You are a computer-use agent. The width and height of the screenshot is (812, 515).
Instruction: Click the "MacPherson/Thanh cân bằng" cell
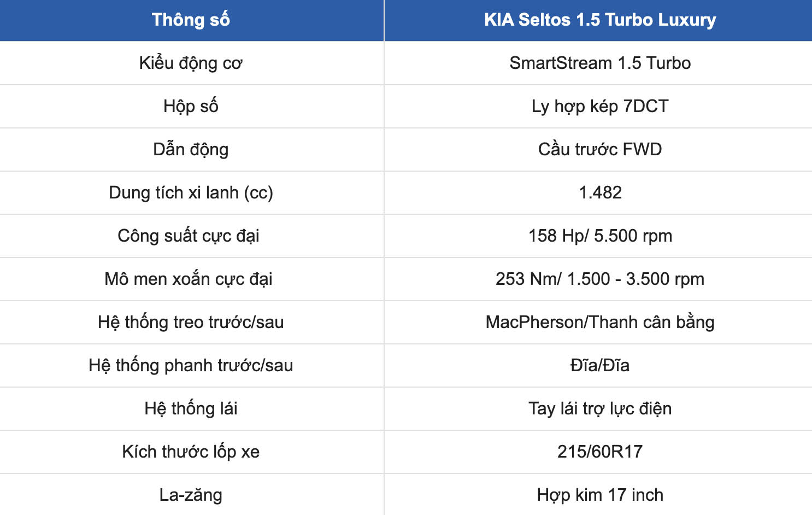[x=599, y=323]
